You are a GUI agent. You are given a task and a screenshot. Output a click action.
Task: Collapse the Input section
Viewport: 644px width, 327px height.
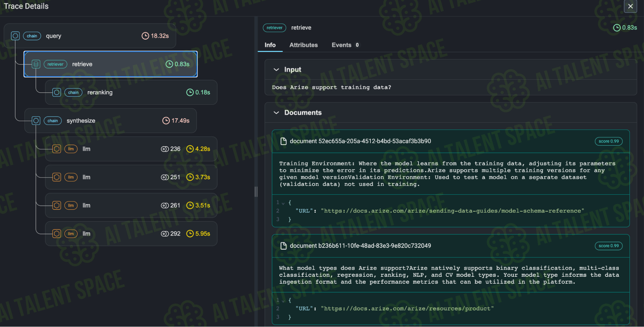276,70
